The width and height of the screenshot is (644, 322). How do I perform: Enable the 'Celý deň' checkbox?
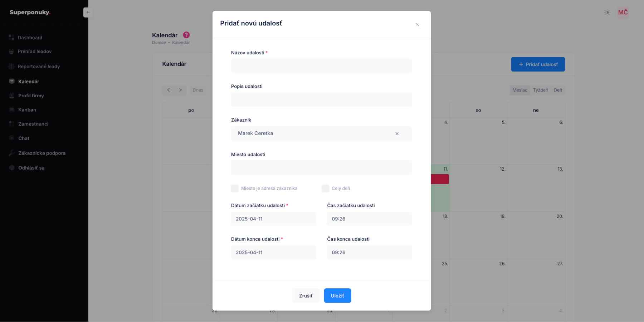325,189
